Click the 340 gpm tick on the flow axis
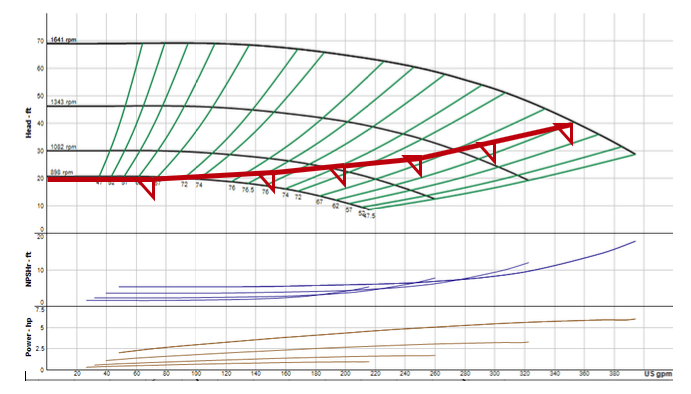 [554, 374]
